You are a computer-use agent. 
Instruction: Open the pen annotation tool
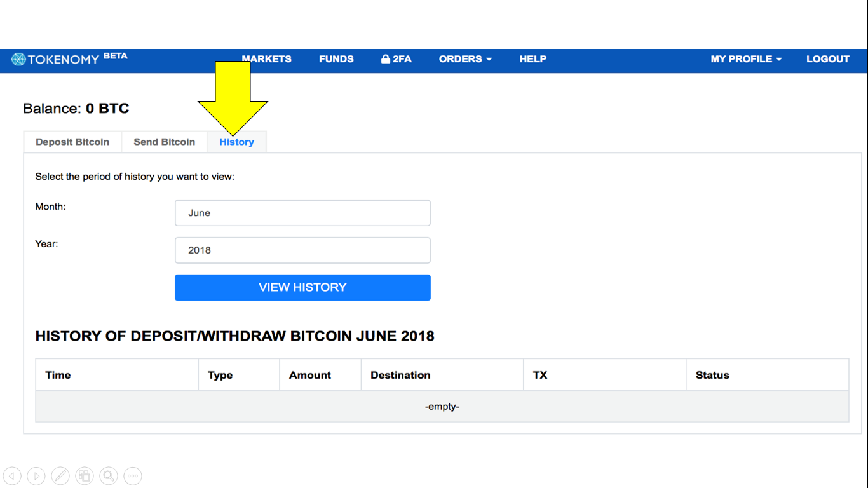[60, 475]
